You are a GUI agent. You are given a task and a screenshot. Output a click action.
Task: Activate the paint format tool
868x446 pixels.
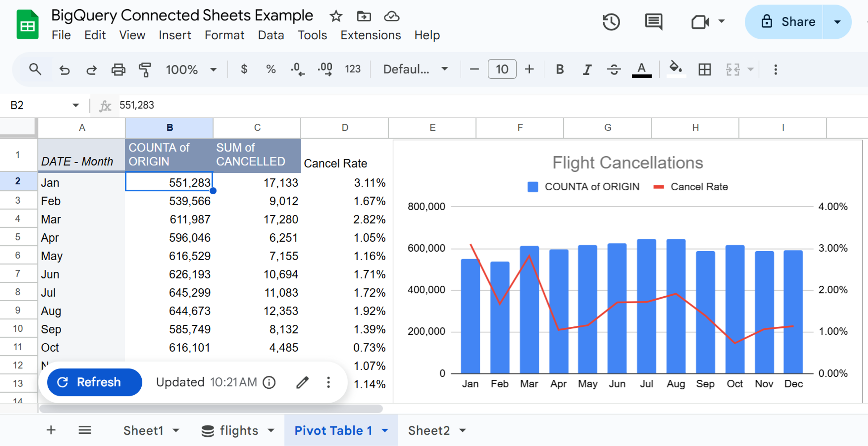point(145,69)
